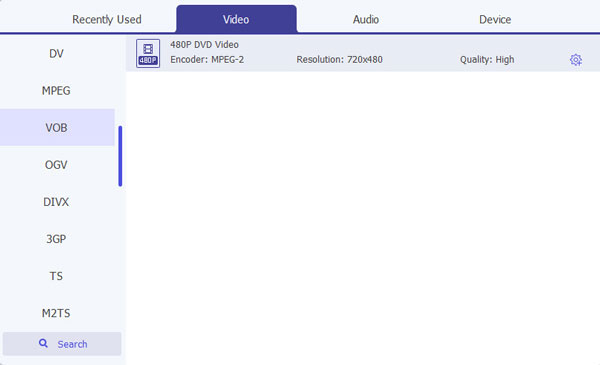Select TS format entry
The width and height of the screenshot is (600, 365).
(x=57, y=276)
